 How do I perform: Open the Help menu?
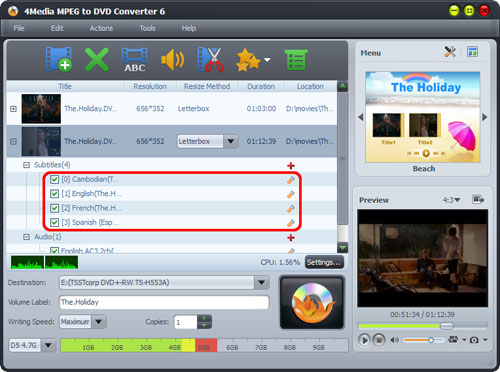(x=189, y=28)
